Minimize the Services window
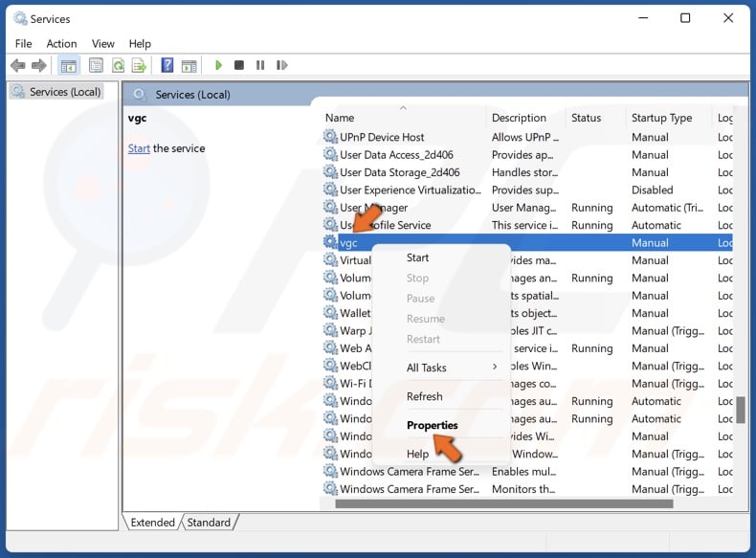 pos(643,18)
